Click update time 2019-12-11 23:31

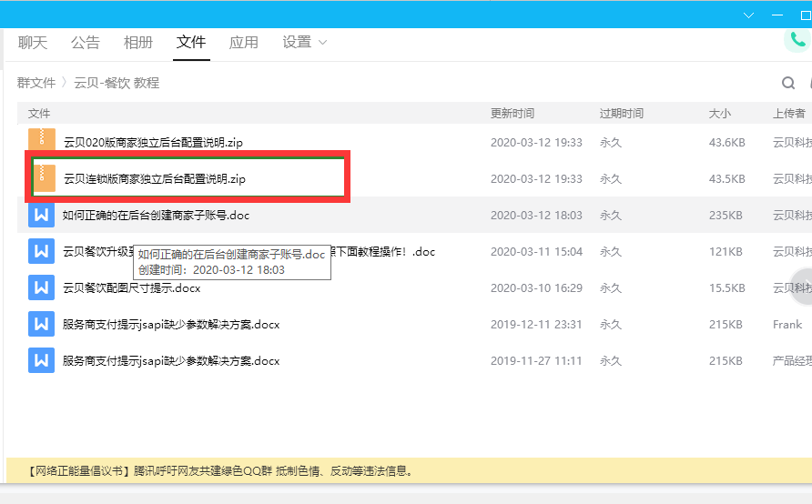click(x=536, y=325)
